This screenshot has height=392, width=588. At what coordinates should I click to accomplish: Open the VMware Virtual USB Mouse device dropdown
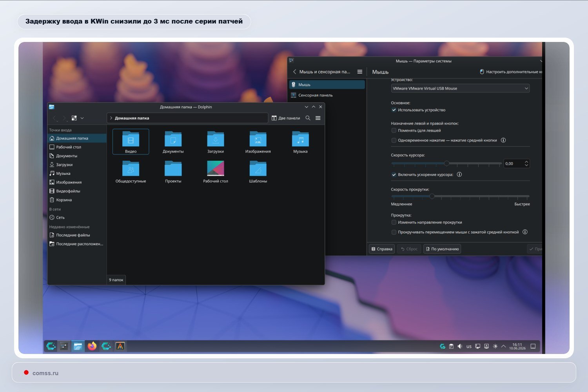click(x=460, y=89)
